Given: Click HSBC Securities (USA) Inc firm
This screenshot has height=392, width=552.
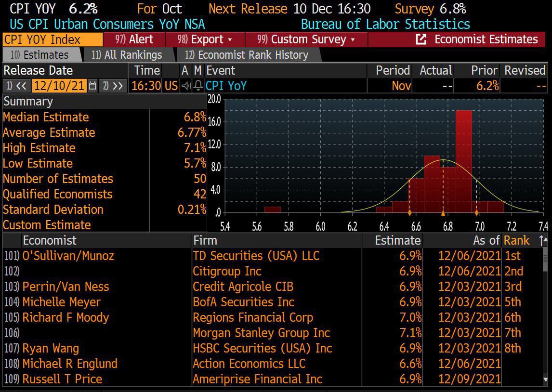Looking at the screenshot, I should [x=262, y=349].
